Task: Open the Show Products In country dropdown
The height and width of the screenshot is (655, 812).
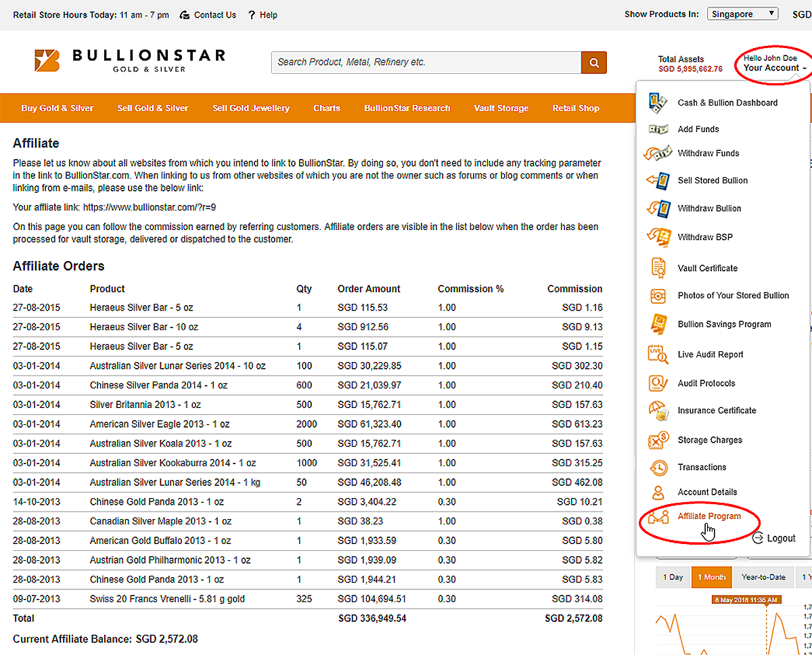Action: point(743,14)
